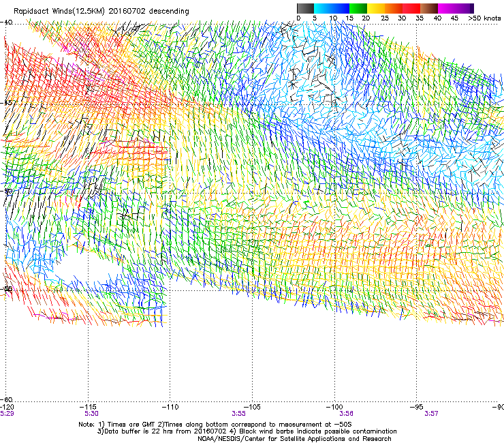
Task: Click the '3:57' purple time label
Action: click(x=431, y=414)
